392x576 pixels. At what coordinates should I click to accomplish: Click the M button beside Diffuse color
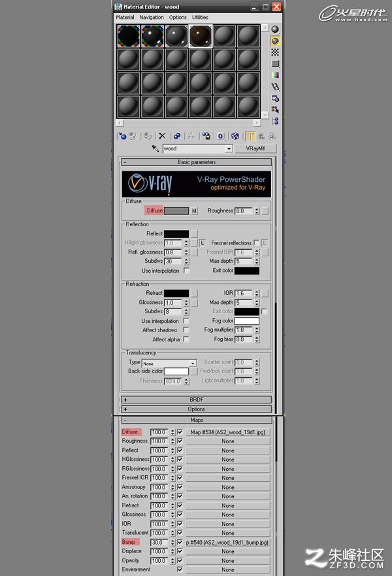194,211
